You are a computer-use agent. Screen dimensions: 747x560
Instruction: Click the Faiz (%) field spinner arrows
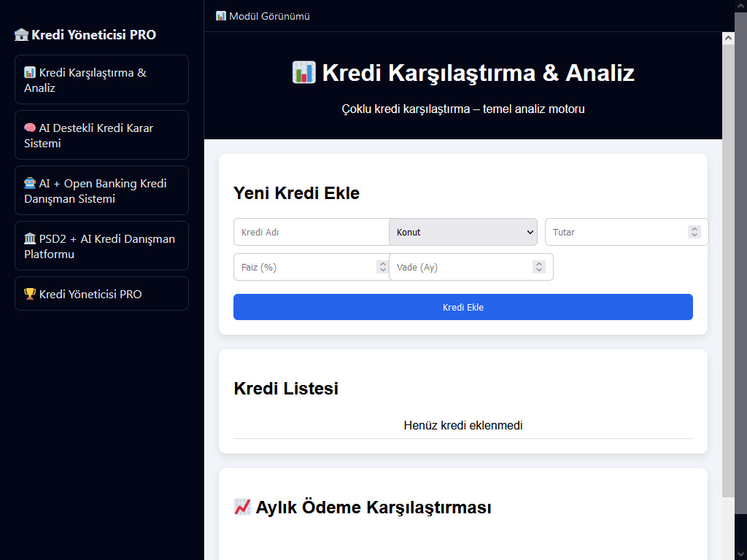[382, 267]
